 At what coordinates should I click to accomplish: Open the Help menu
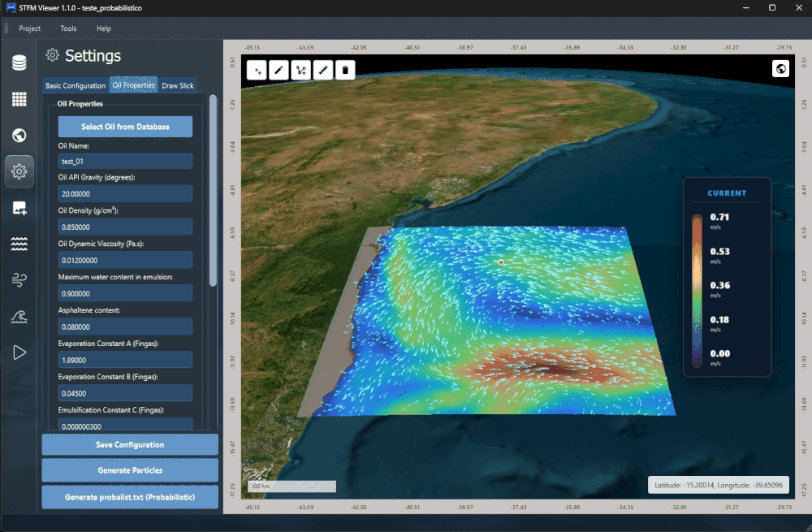(104, 28)
